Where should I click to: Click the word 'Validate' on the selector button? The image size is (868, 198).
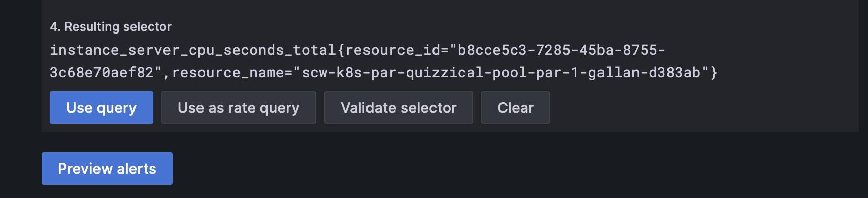tap(369, 108)
